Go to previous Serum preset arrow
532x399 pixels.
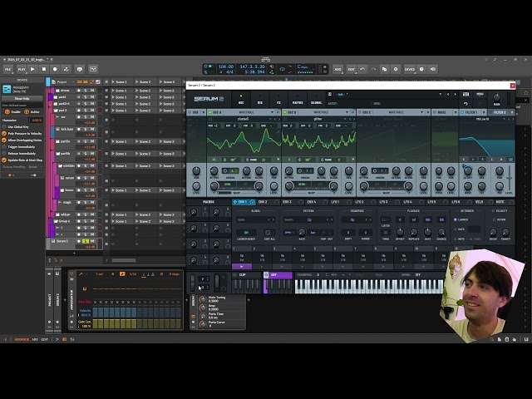(x=448, y=94)
